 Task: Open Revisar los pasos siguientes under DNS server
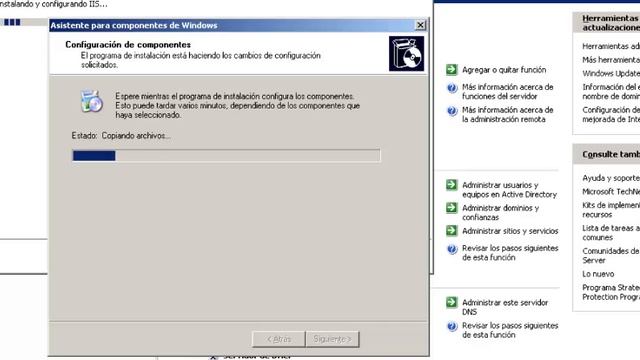point(510,330)
